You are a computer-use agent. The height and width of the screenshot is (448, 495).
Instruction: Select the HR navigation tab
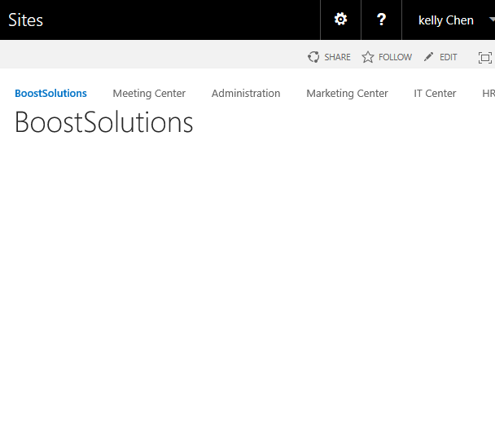[488, 94]
